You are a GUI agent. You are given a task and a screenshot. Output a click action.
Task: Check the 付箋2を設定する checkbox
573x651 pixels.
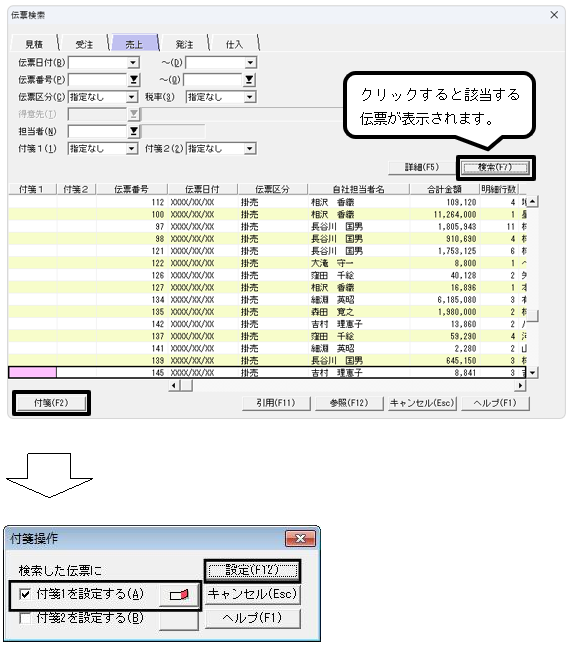25,618
